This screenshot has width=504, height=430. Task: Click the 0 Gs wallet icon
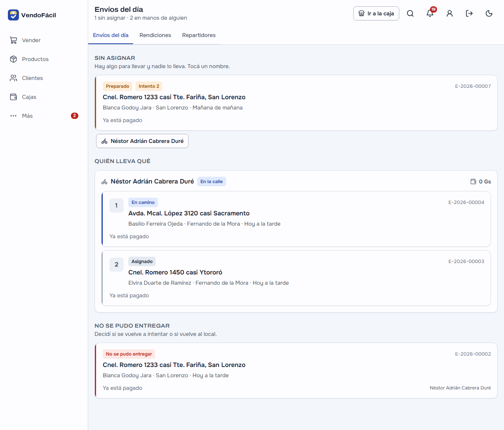click(x=473, y=182)
